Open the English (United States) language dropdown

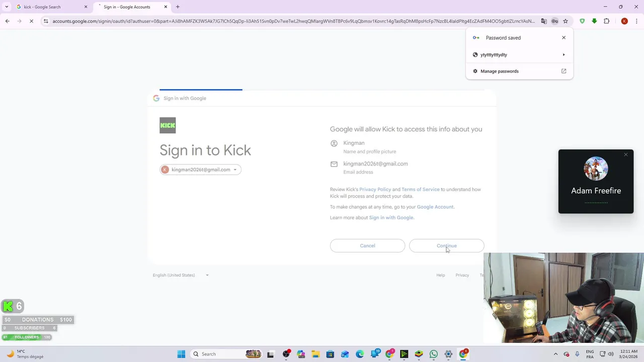click(x=181, y=275)
